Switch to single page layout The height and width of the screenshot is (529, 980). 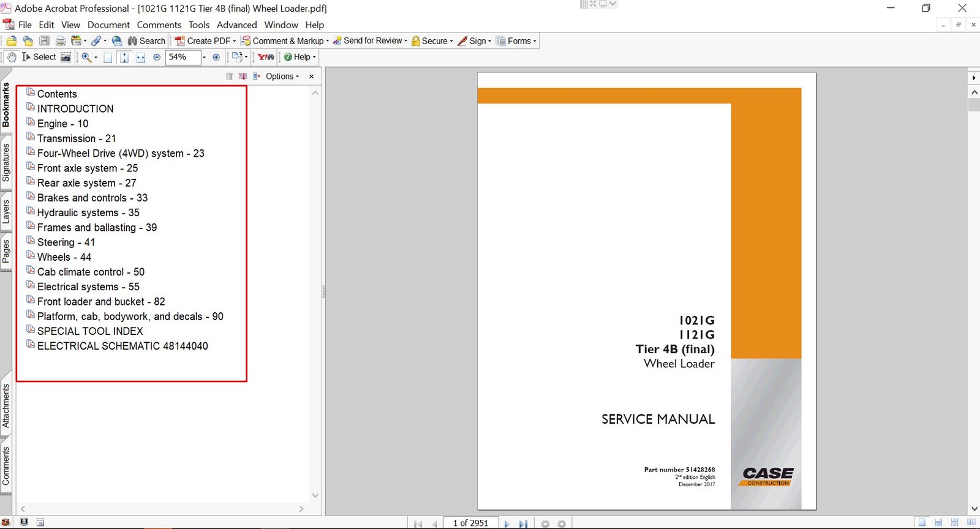922,522
